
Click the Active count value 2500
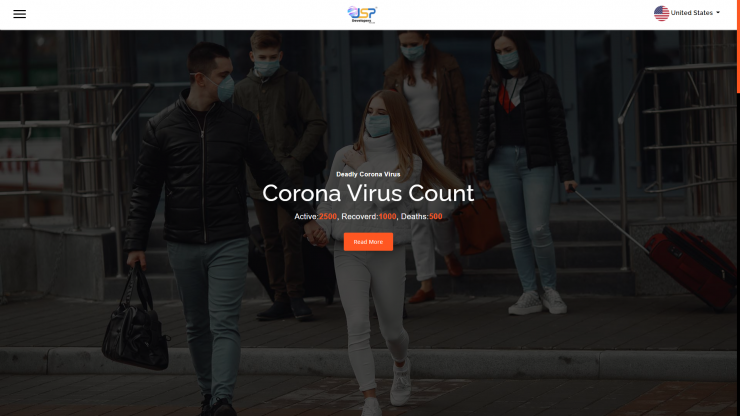(x=328, y=217)
